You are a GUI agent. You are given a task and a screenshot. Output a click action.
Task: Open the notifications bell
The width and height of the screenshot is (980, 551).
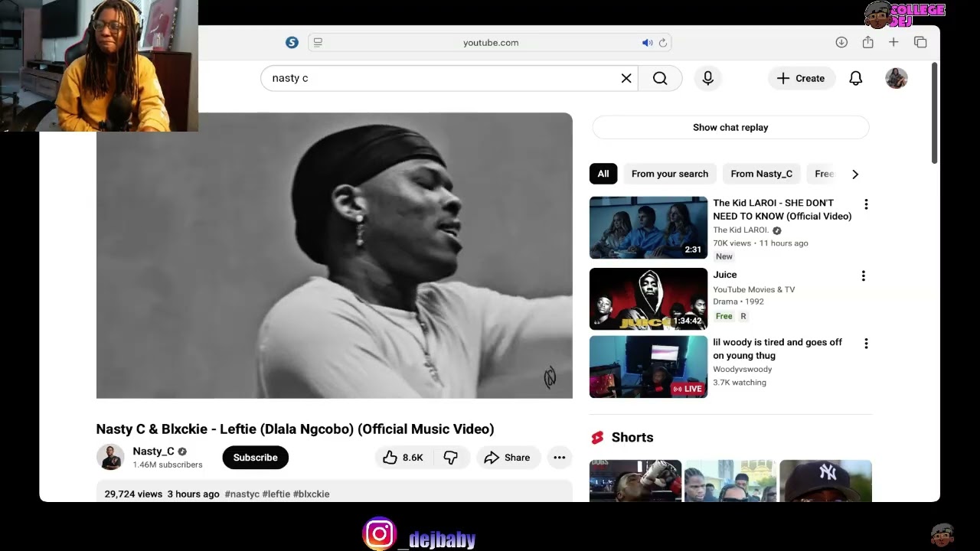pyautogui.click(x=856, y=78)
